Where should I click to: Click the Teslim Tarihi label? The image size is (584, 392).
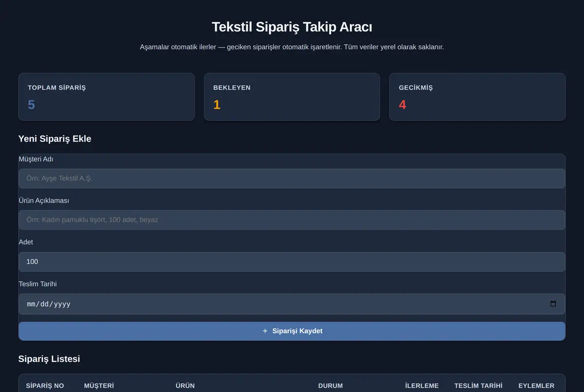(x=38, y=284)
